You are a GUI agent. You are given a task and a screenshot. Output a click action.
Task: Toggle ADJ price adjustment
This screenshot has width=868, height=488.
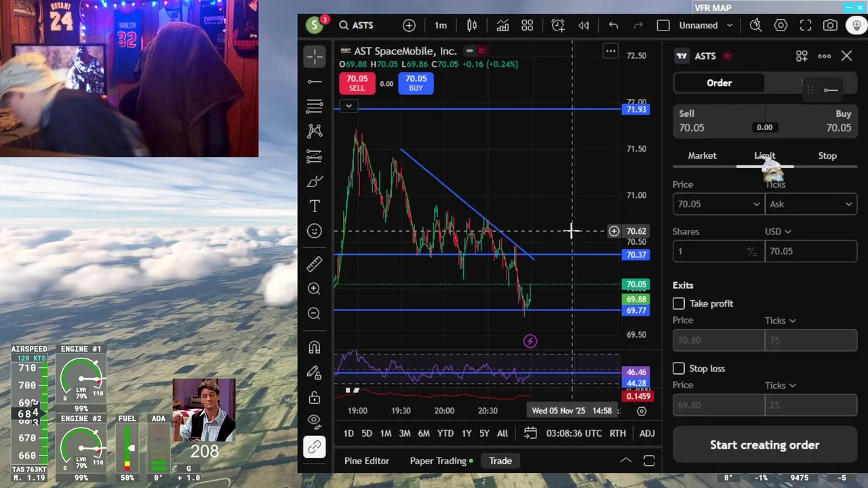click(647, 433)
